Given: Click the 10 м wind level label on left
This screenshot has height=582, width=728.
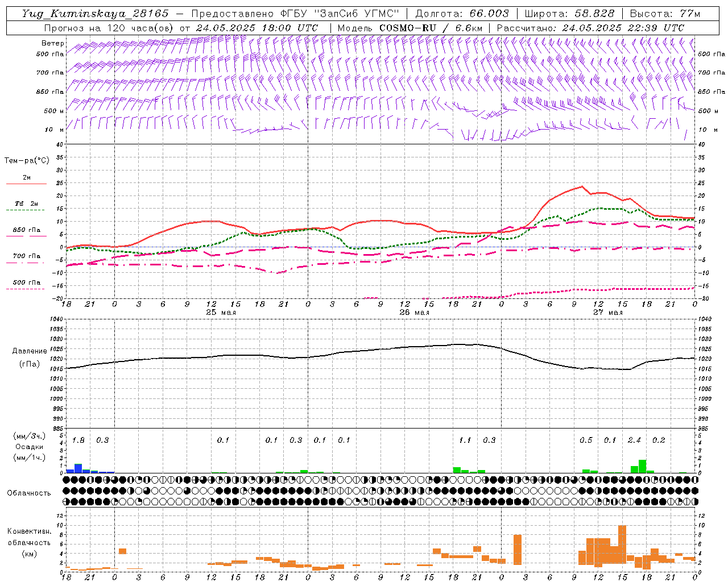Looking at the screenshot, I should (55, 130).
